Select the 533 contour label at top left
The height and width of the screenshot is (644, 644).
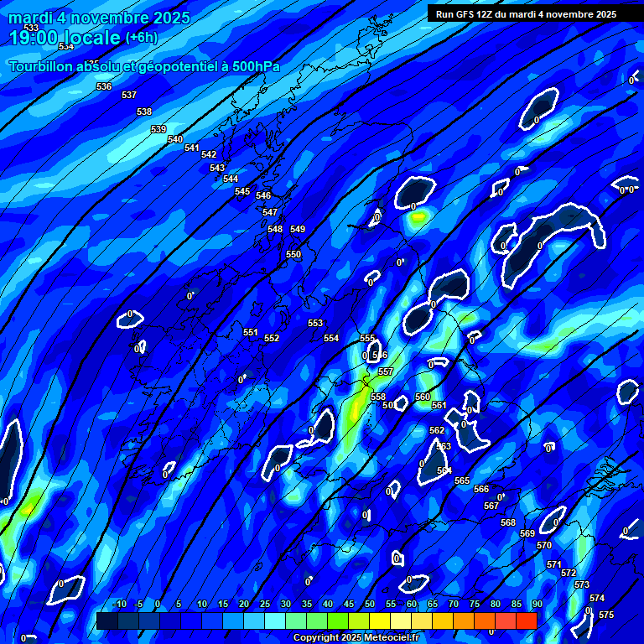coord(31,29)
